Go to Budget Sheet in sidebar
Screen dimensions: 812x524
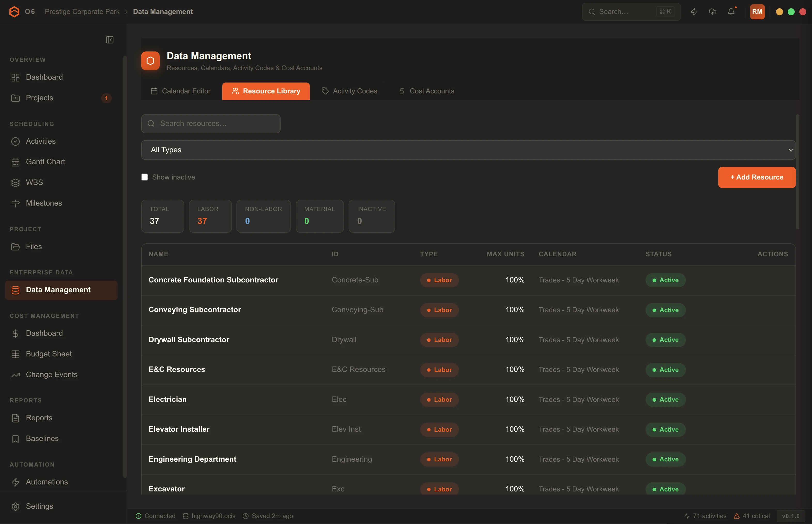click(x=61, y=354)
